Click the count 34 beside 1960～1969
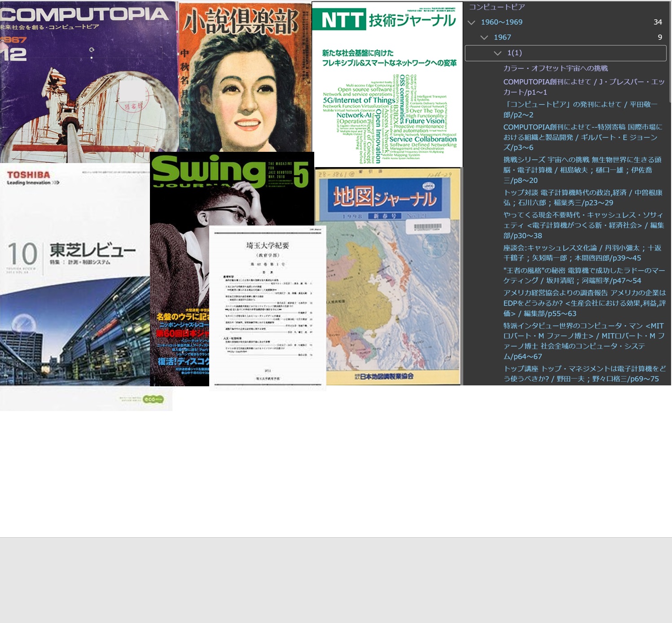Viewport: 672px width, 623px height. [x=658, y=22]
